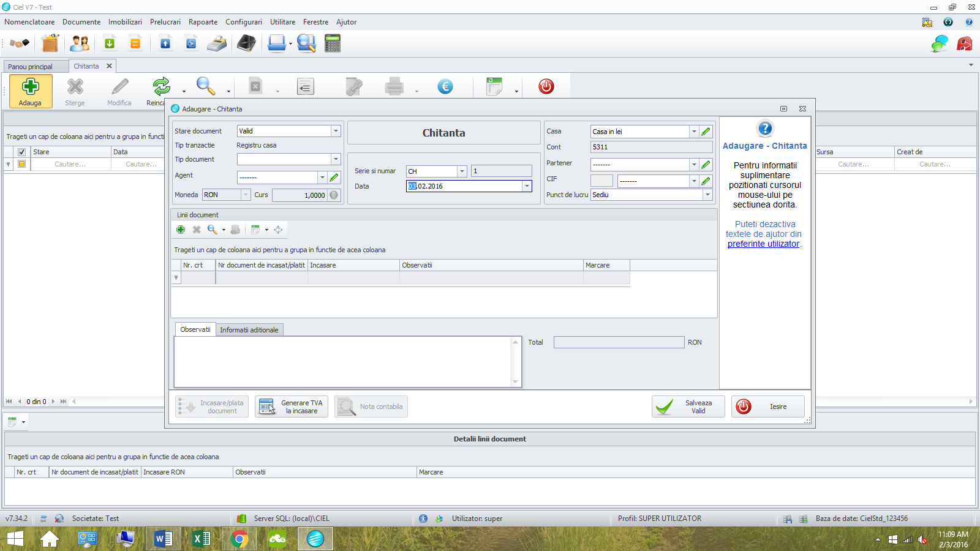This screenshot has width=980, height=551.
Task: Click the Reincarca green refresh arrows icon
Action: 162,86
